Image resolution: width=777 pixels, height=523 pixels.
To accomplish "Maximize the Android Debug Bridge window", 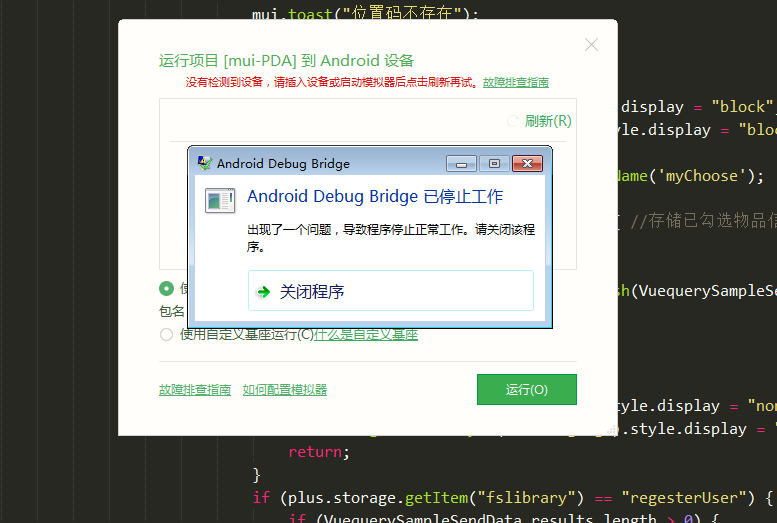I will (494, 164).
